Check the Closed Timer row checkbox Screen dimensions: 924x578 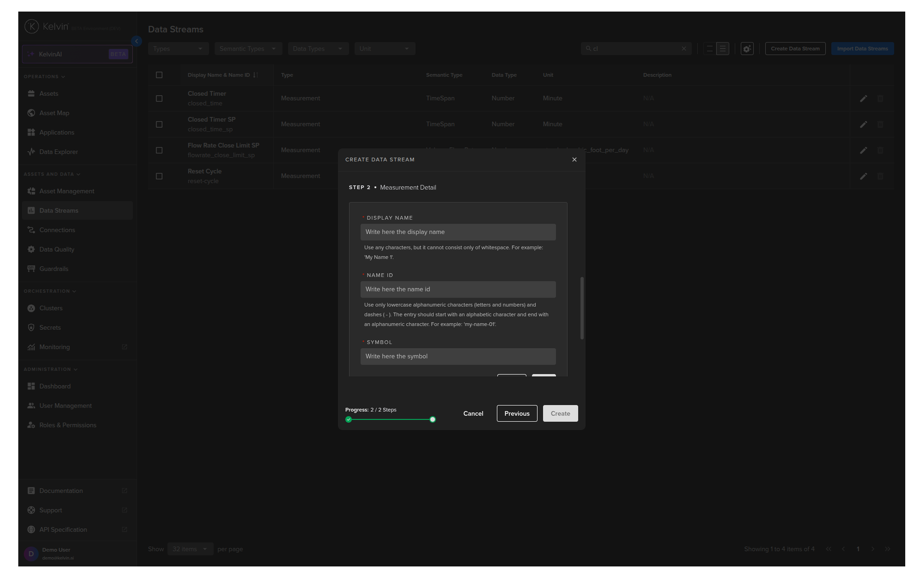(x=159, y=98)
